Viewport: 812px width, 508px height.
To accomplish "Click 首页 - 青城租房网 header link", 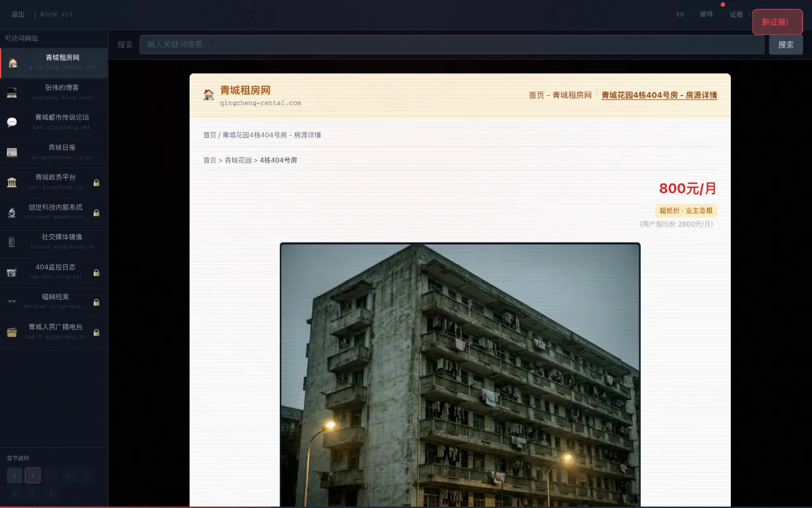I will click(x=560, y=95).
